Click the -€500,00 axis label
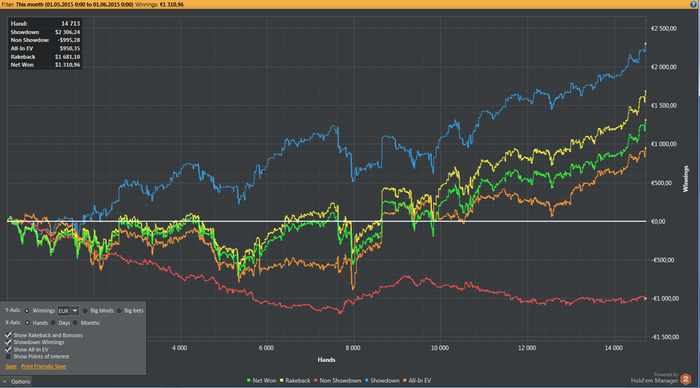Viewport: 700px width, 388px height. pyautogui.click(x=662, y=260)
